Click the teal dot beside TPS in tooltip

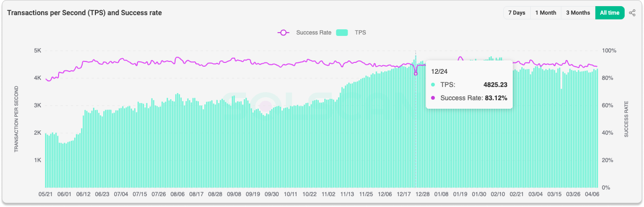tap(433, 85)
